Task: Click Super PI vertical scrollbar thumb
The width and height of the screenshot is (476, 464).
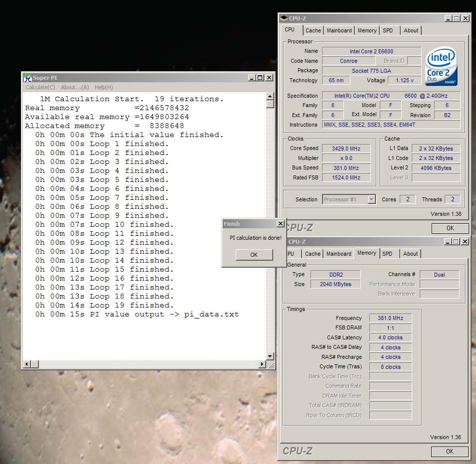Action: (270, 104)
